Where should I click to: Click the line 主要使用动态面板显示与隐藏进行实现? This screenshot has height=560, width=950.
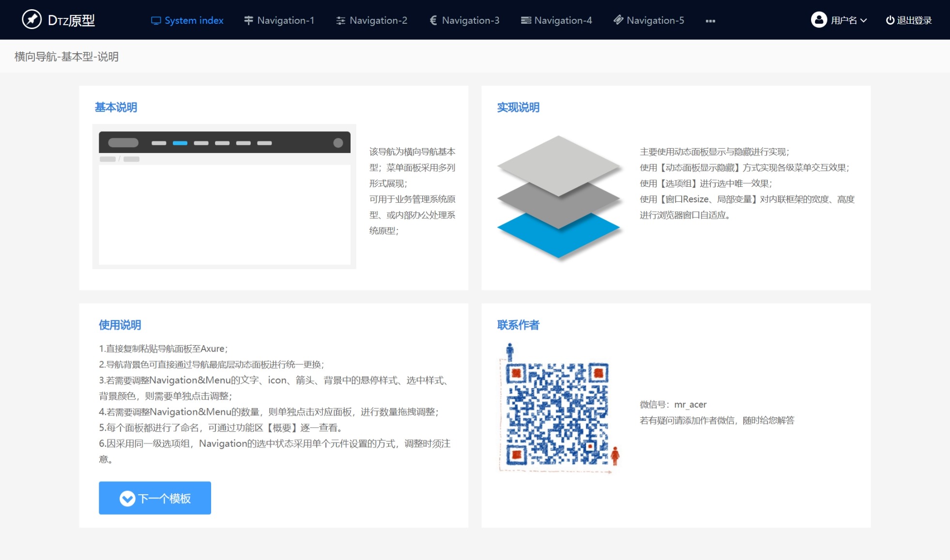point(715,152)
